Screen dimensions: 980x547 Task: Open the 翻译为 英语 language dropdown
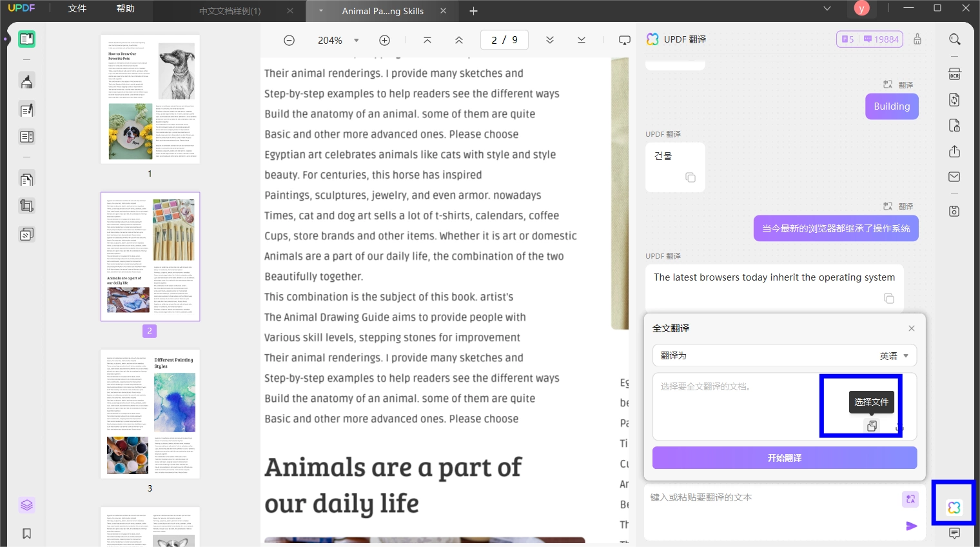coord(784,355)
